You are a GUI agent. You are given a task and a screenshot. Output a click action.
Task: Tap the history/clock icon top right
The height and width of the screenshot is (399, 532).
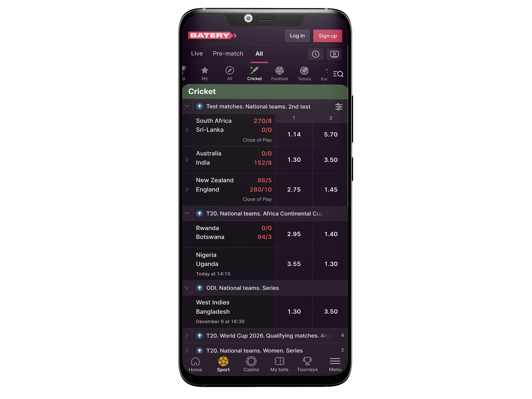point(316,53)
